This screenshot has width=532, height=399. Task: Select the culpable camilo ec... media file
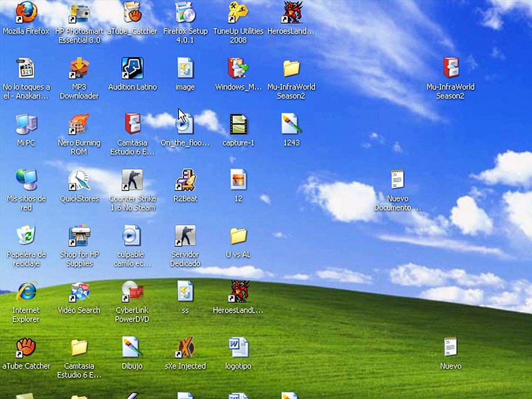pos(131,235)
